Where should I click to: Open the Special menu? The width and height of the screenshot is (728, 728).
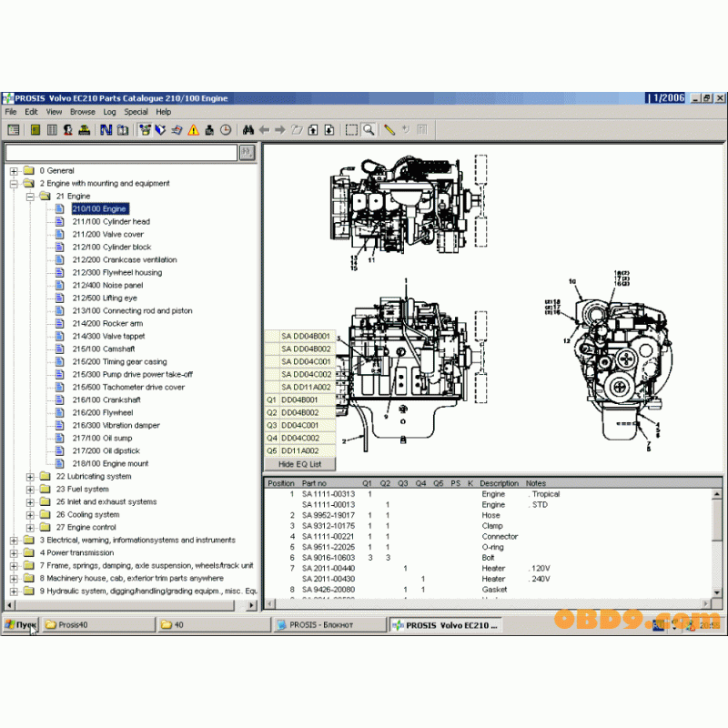tap(136, 112)
